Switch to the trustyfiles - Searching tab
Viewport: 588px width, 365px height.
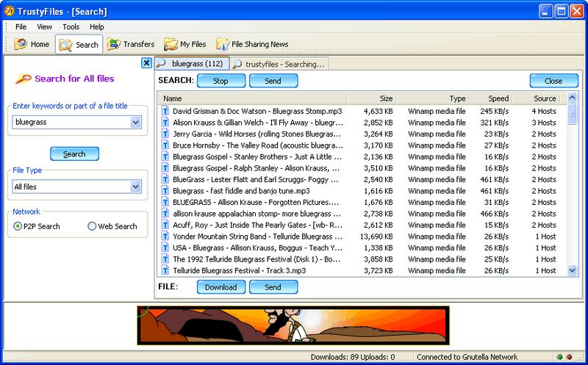280,64
